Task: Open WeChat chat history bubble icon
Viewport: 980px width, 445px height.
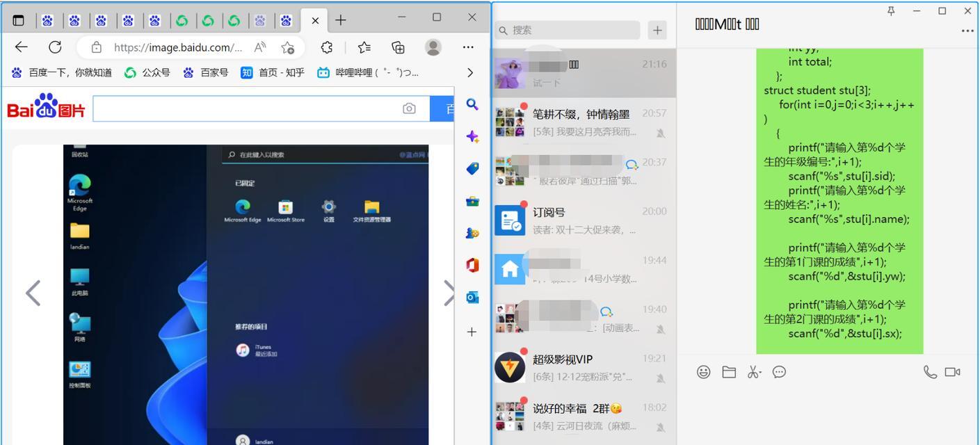Action: pyautogui.click(x=779, y=372)
